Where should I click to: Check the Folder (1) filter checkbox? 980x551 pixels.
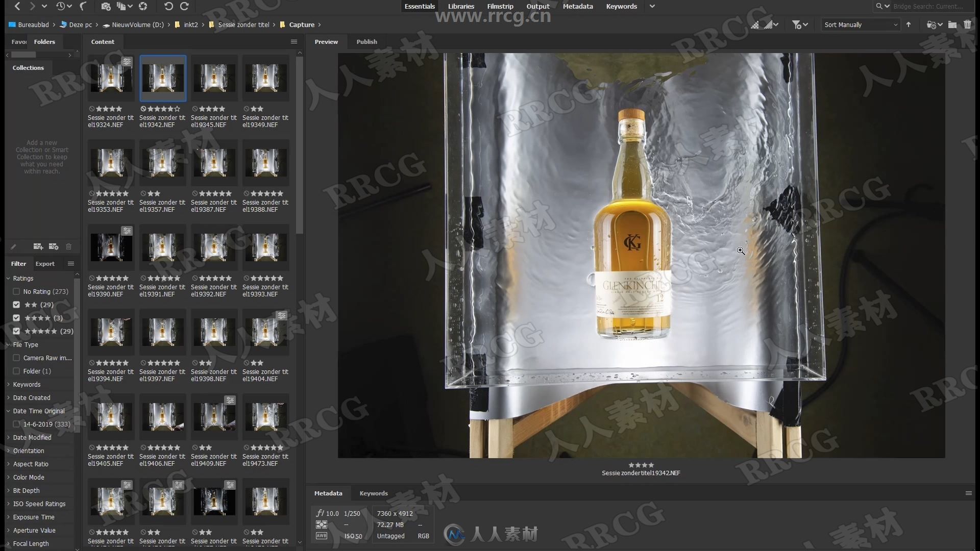pos(16,371)
